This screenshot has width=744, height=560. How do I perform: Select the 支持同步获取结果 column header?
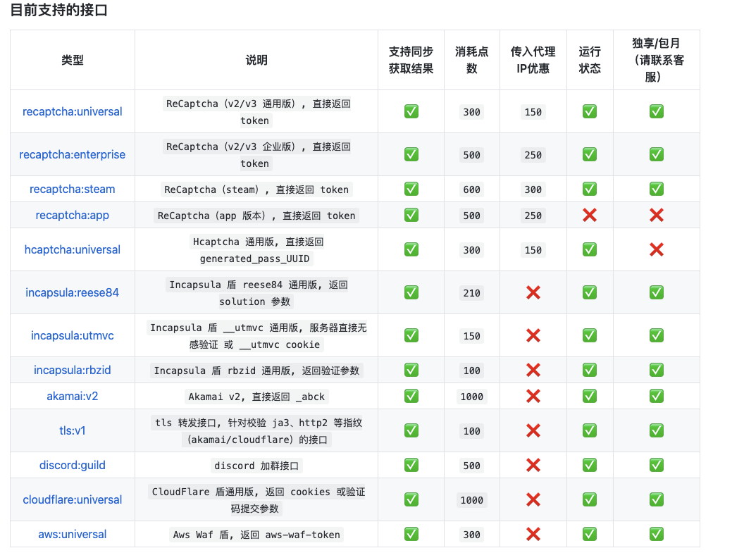[x=411, y=60]
